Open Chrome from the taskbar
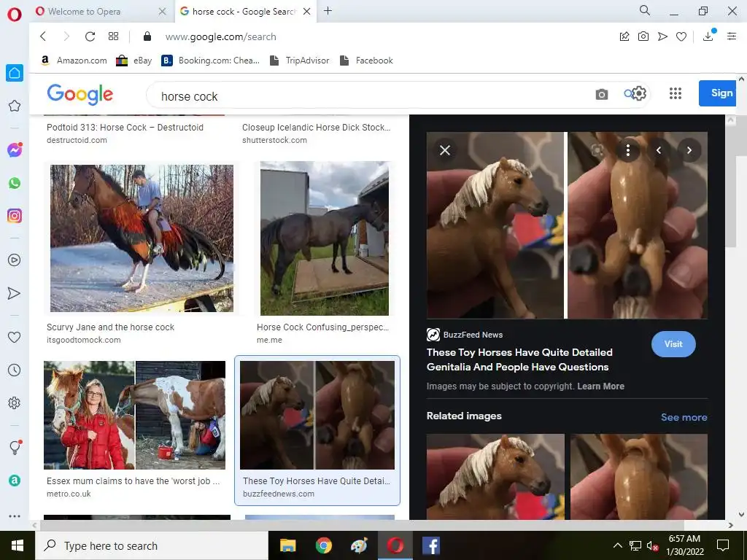 pyautogui.click(x=323, y=545)
